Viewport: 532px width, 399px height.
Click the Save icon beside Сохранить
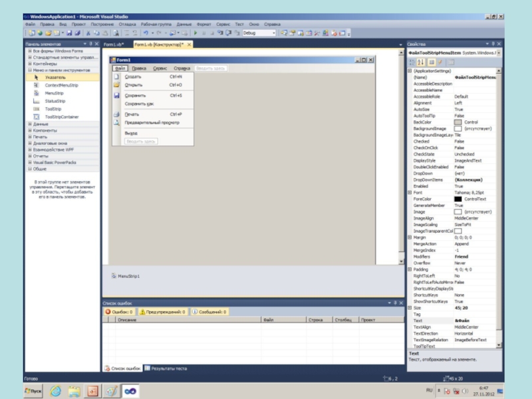116,95
